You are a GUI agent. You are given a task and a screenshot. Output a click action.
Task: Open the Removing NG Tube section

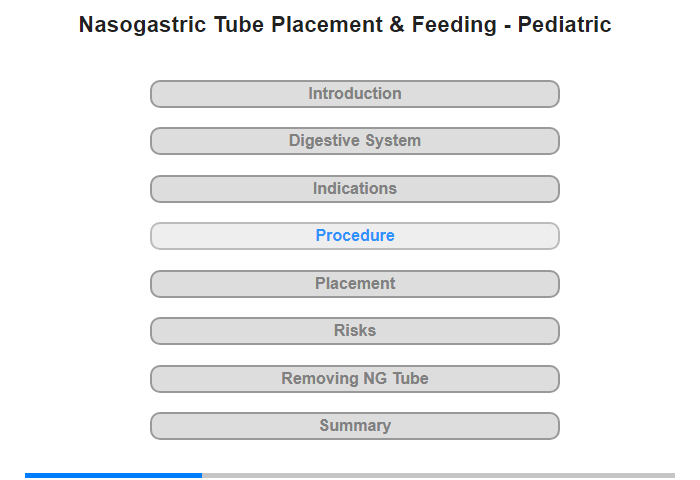(x=354, y=379)
